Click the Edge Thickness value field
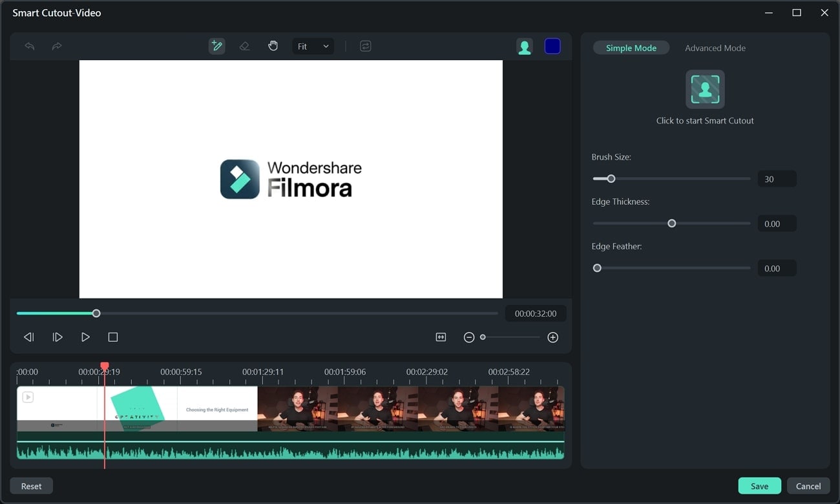 coord(777,224)
